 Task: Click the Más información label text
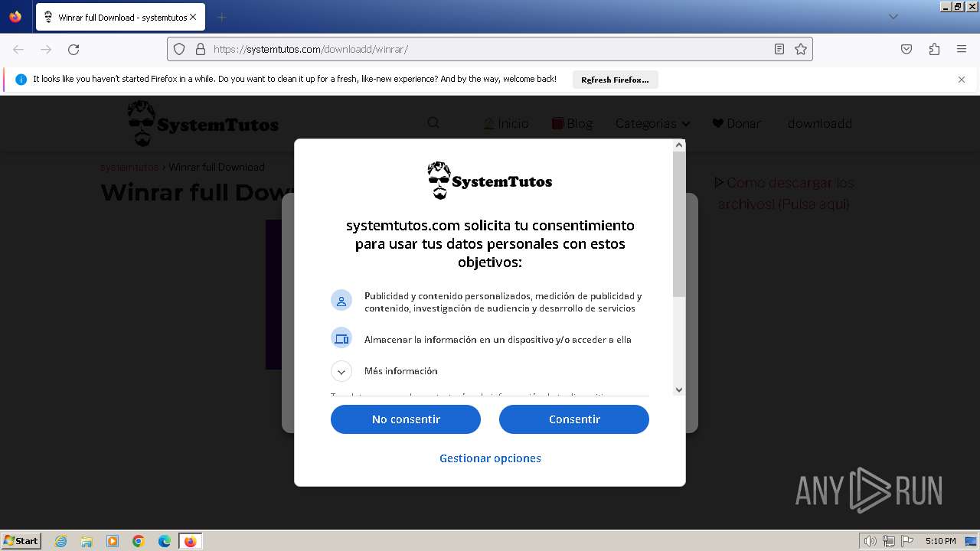(401, 371)
